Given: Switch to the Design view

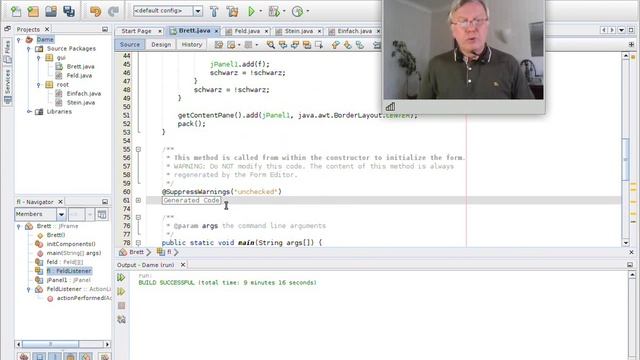Looking at the screenshot, I should tap(161, 44).
